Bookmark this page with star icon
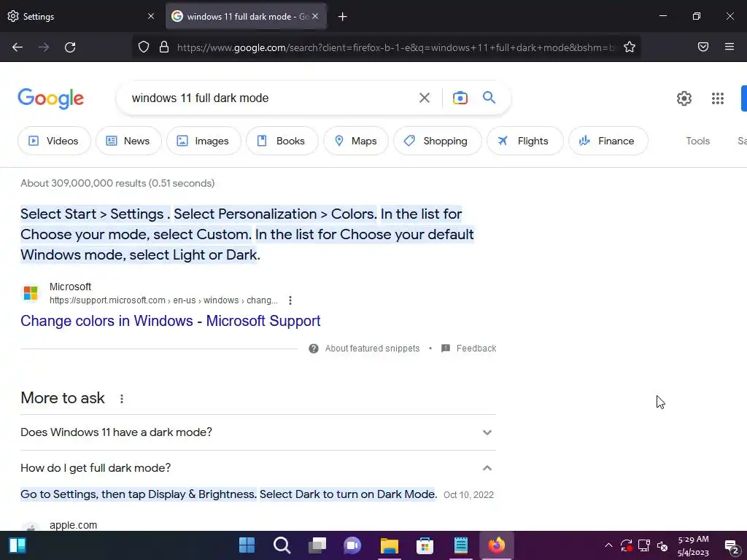747x560 pixels. point(630,47)
